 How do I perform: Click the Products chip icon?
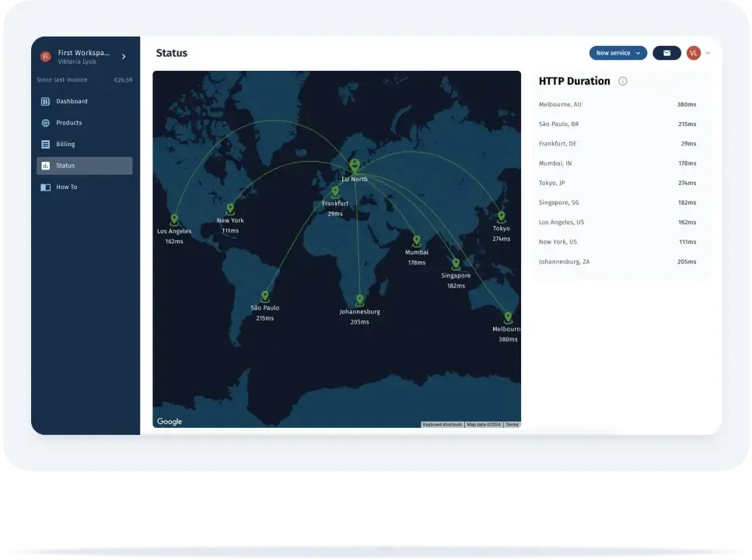pyautogui.click(x=46, y=122)
